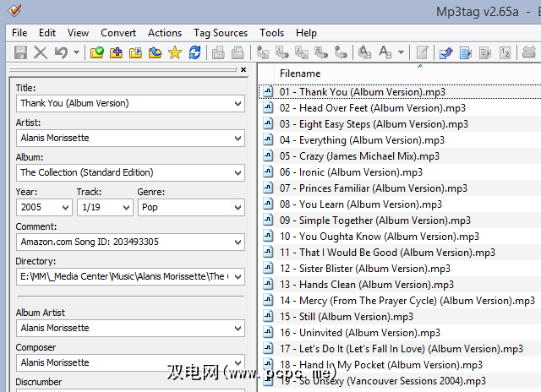Click the Change directory folder icon with green check
Viewport: 541px width, 392px height.
pos(97,52)
